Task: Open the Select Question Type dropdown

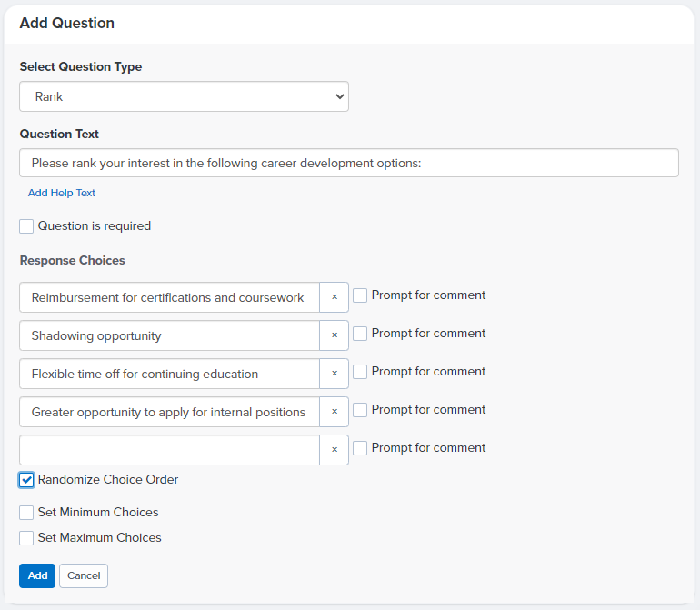Action: click(184, 96)
